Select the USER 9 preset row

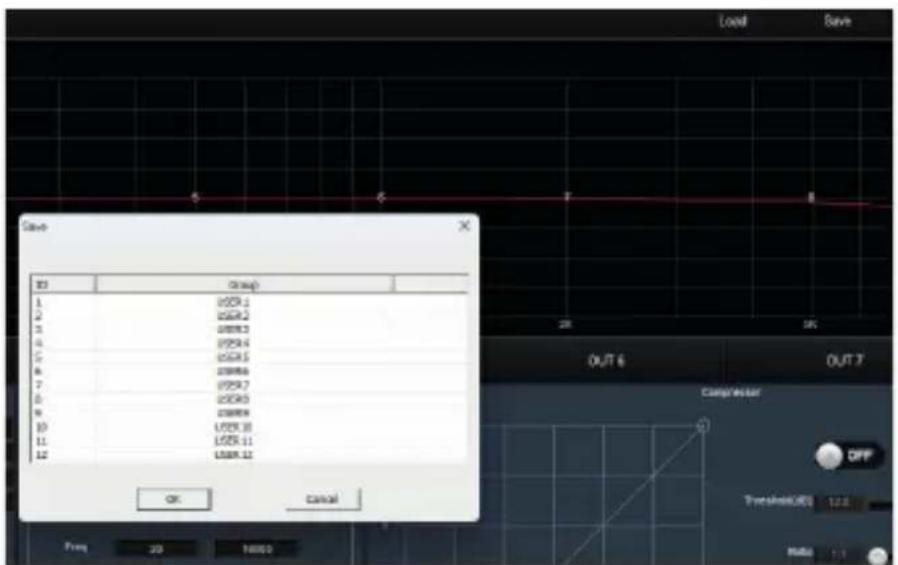coord(249,413)
